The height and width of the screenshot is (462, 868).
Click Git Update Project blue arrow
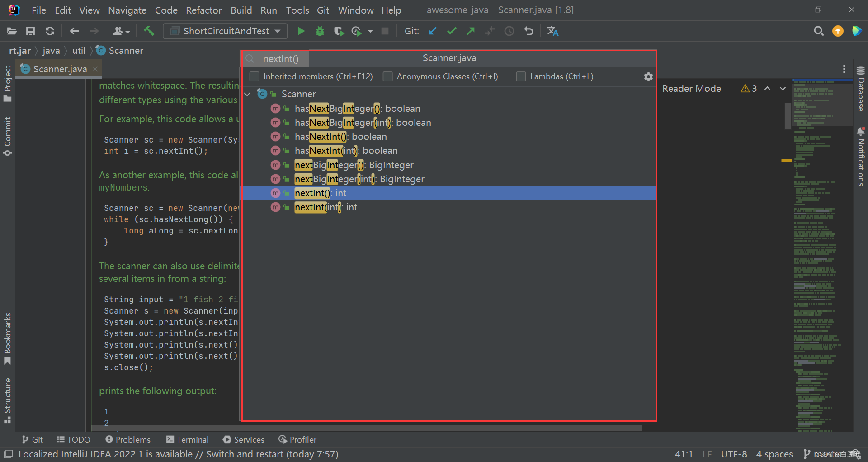433,31
